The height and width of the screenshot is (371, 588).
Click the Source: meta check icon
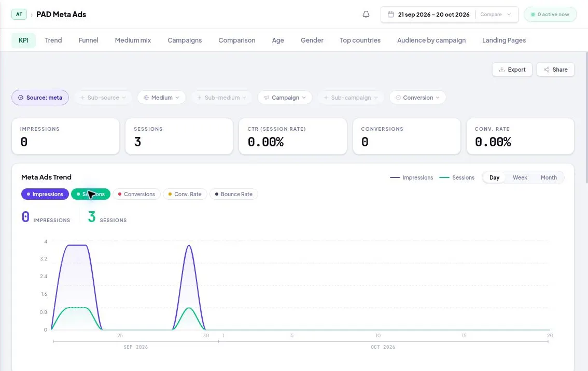pyautogui.click(x=21, y=98)
